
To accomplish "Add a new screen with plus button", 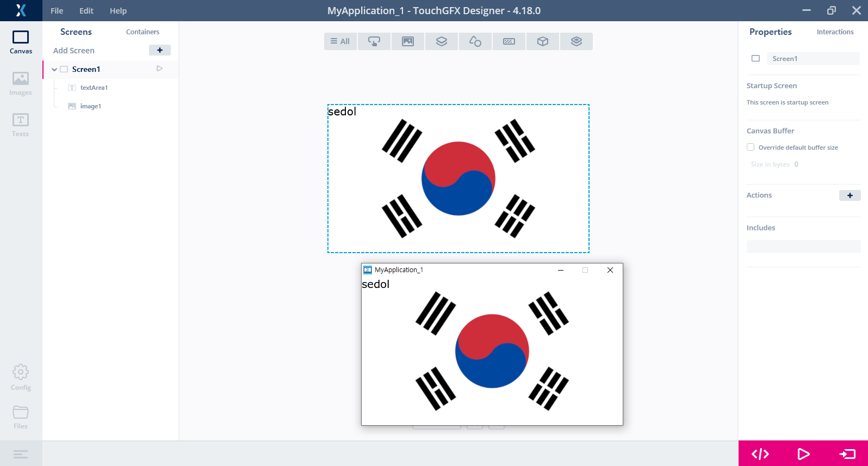I will (160, 50).
